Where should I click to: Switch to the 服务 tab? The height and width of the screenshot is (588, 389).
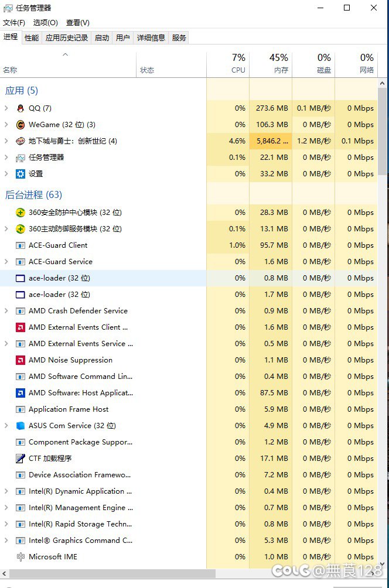tap(179, 38)
